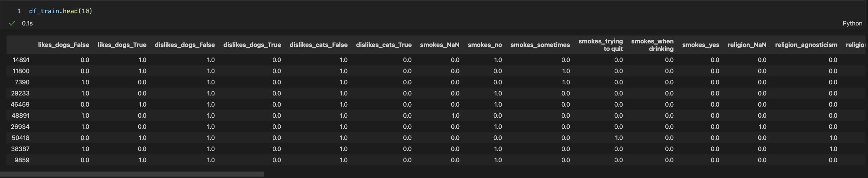Click the horizontal scrollbar below the table
This screenshot has height=178, width=868.
132,174
